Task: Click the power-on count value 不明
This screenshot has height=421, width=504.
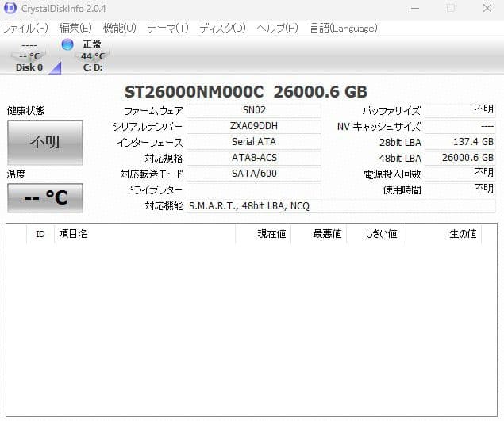Action: tap(460, 174)
